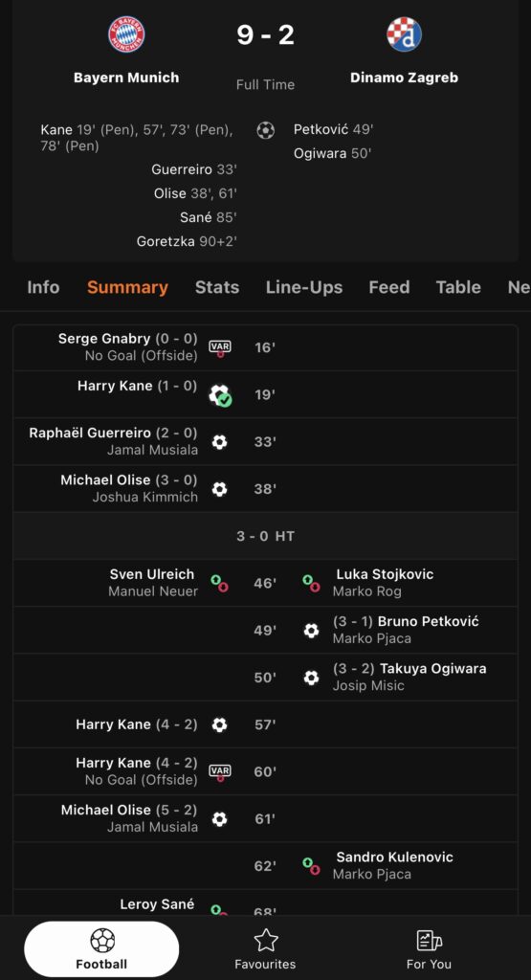Tap the Dinamo Zagreb club crest

(x=404, y=34)
